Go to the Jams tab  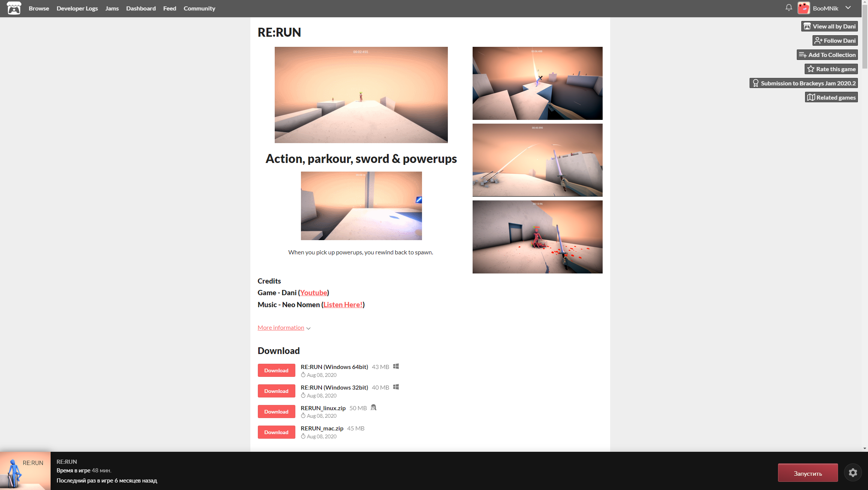click(x=112, y=8)
